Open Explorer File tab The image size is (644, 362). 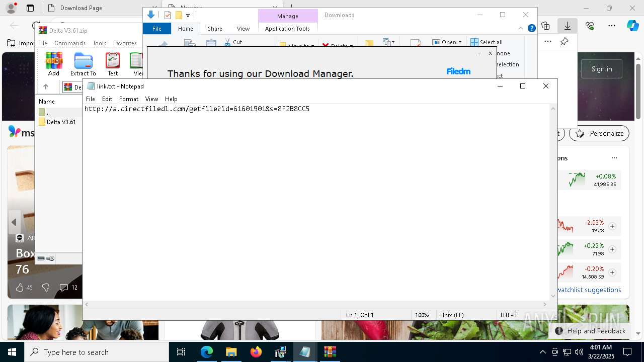(x=157, y=29)
